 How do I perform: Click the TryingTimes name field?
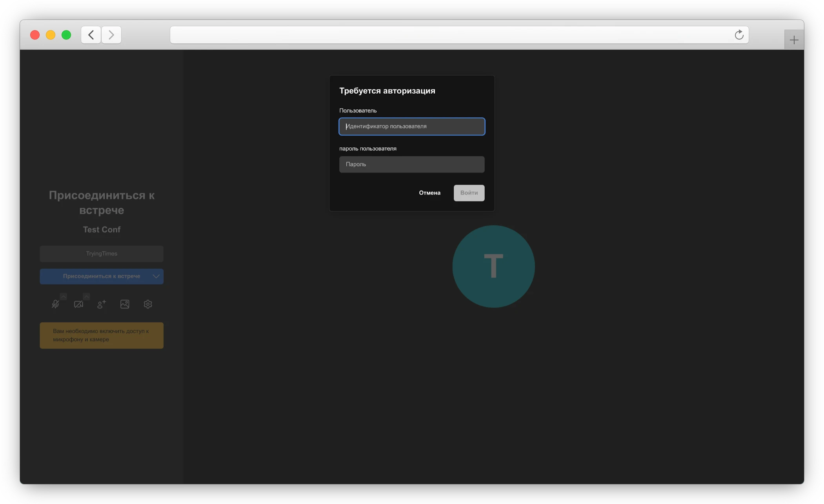pyautogui.click(x=102, y=254)
